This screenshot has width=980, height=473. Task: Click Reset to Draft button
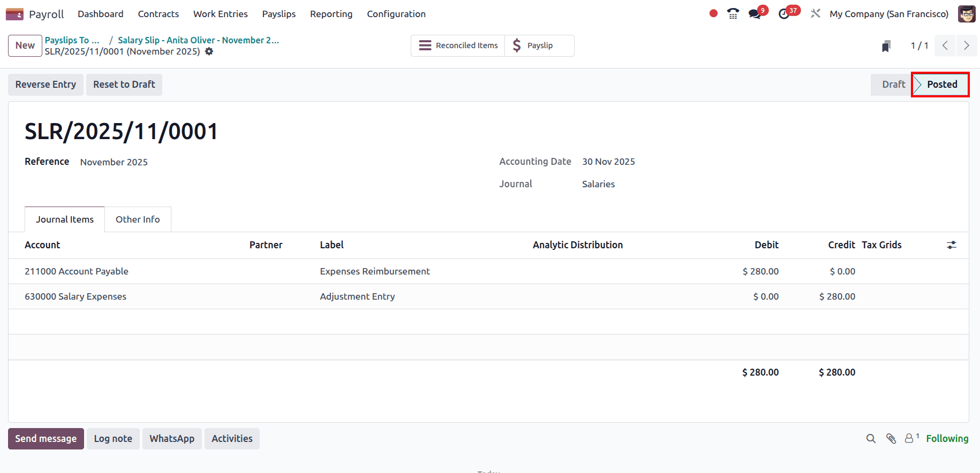click(124, 85)
